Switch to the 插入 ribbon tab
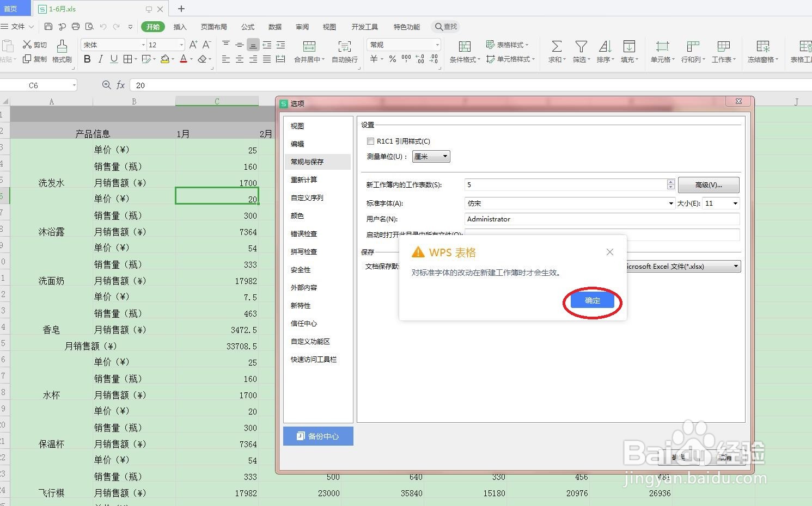This screenshot has width=812, height=506. [180, 26]
